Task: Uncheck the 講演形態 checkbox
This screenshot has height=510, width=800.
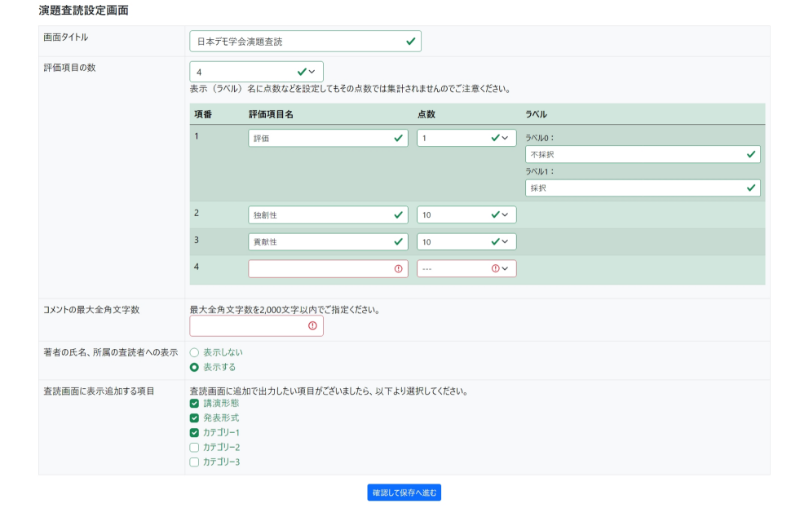Action: [x=194, y=403]
